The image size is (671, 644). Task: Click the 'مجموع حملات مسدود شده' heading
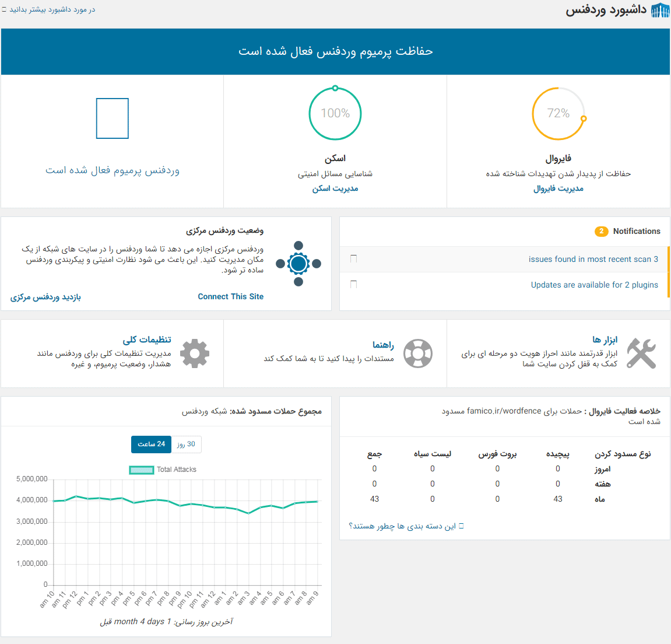276,411
